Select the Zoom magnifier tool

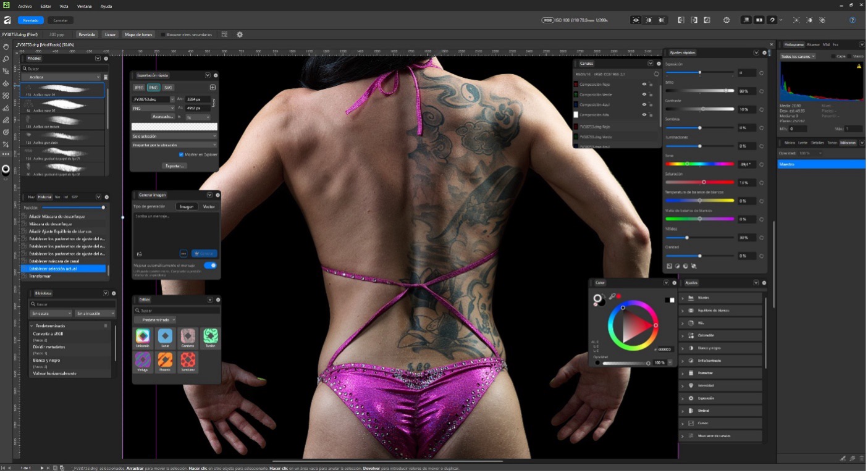click(6, 59)
